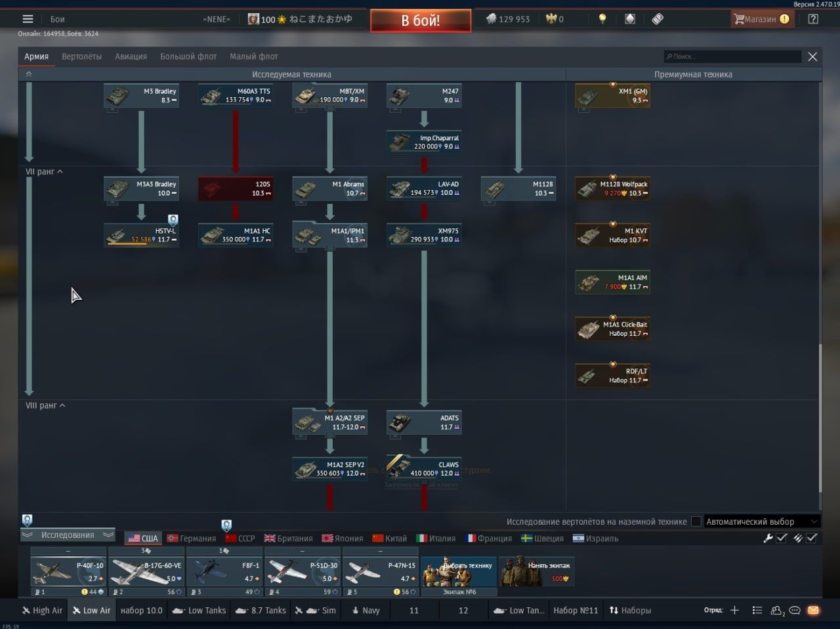Select the ADATS vehicle
The width and height of the screenshot is (840, 629).
point(424,422)
